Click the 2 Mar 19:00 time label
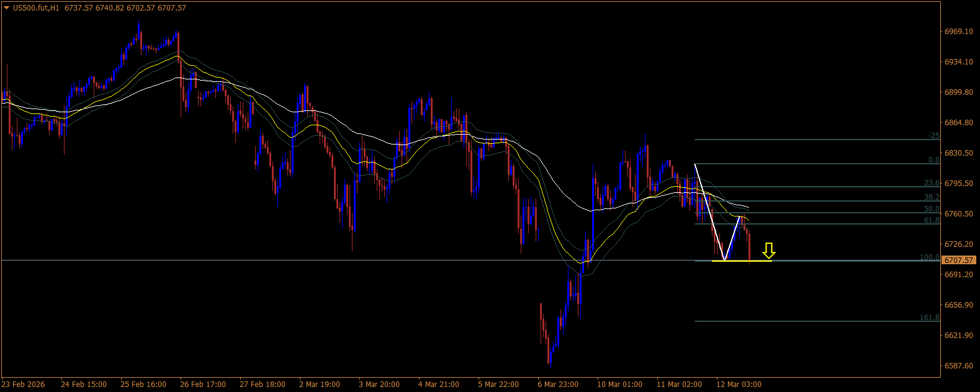 coord(320,385)
